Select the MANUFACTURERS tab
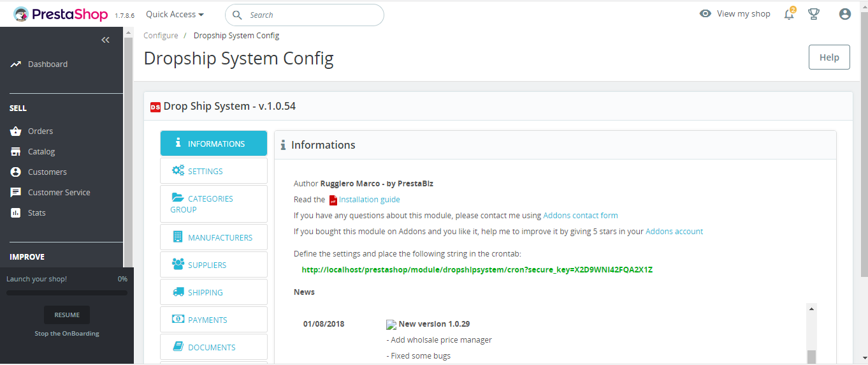The height and width of the screenshot is (365, 868). (x=213, y=237)
